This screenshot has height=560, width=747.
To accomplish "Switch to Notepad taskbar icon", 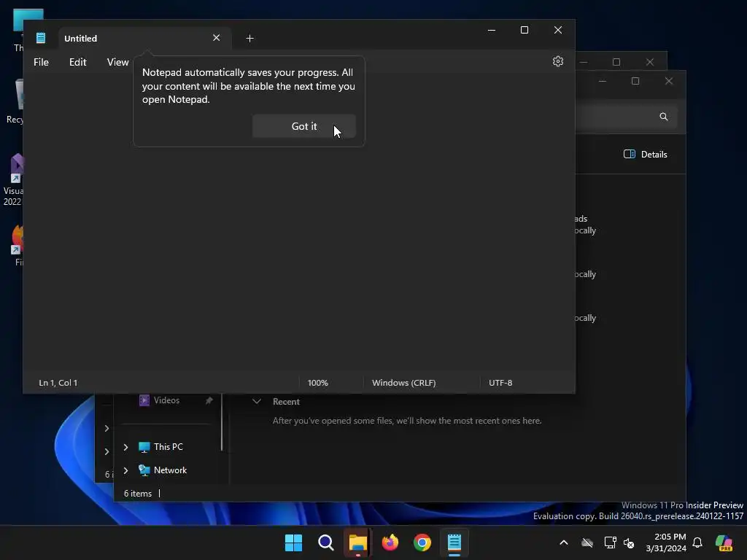I will [454, 542].
